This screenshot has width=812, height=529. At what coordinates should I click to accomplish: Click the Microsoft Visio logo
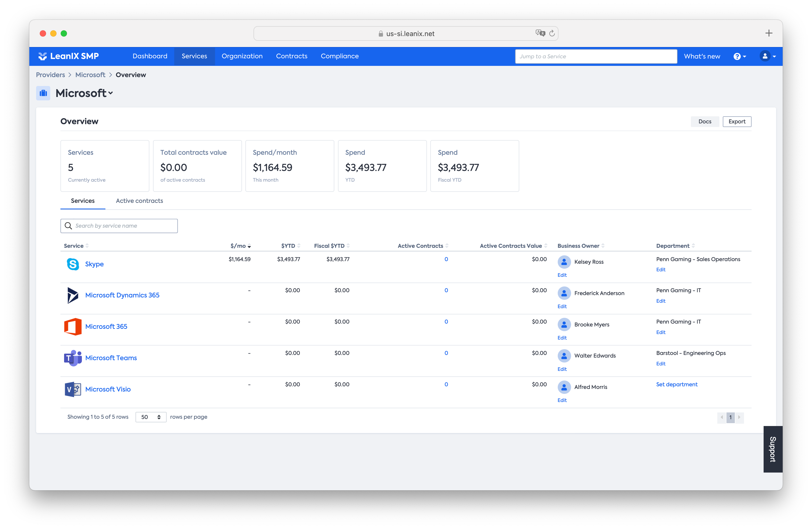coord(73,389)
